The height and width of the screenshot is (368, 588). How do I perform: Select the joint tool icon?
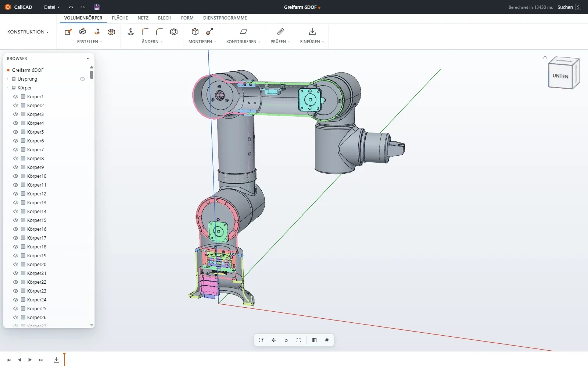tap(209, 32)
